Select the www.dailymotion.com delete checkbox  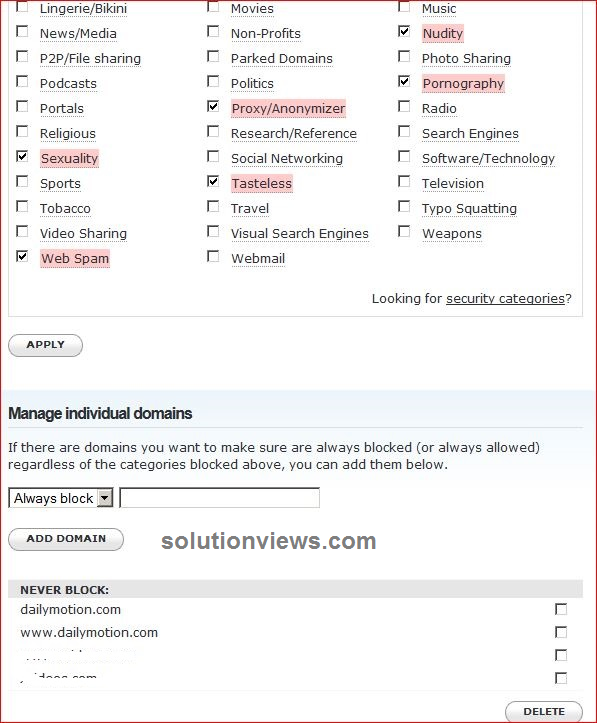point(561,632)
